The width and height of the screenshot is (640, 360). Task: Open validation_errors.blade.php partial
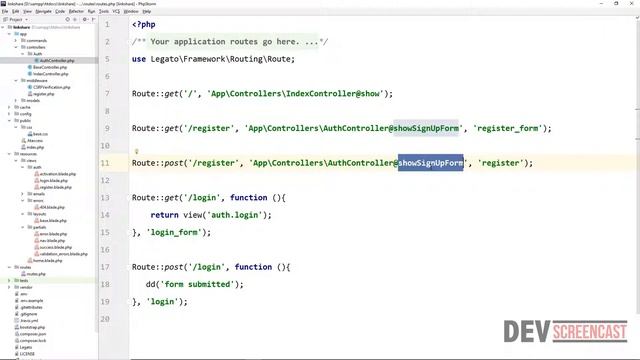point(61,254)
